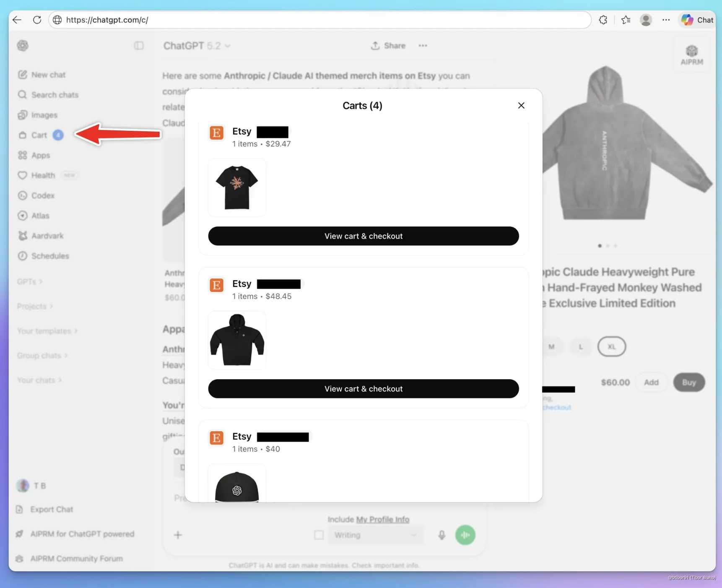Image resolution: width=722 pixels, height=588 pixels.
Task: Open the Cart item in sidebar
Action: [x=39, y=135]
